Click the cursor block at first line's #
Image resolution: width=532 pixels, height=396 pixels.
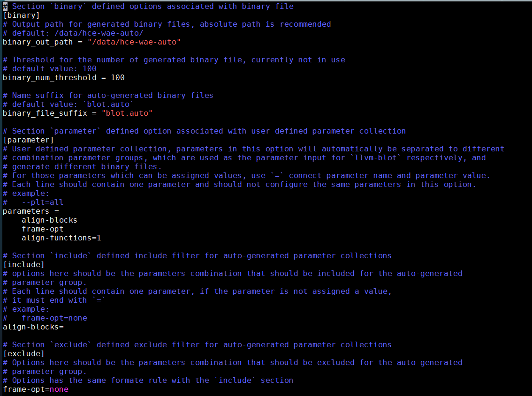click(x=5, y=7)
